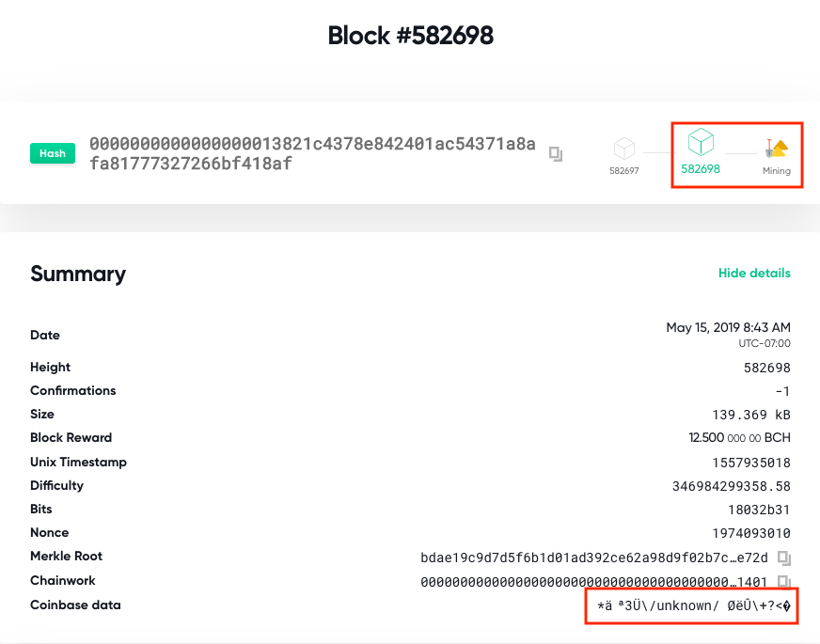Click the date May 15, 2019 value
This screenshot has height=644, width=820.
coord(728,327)
